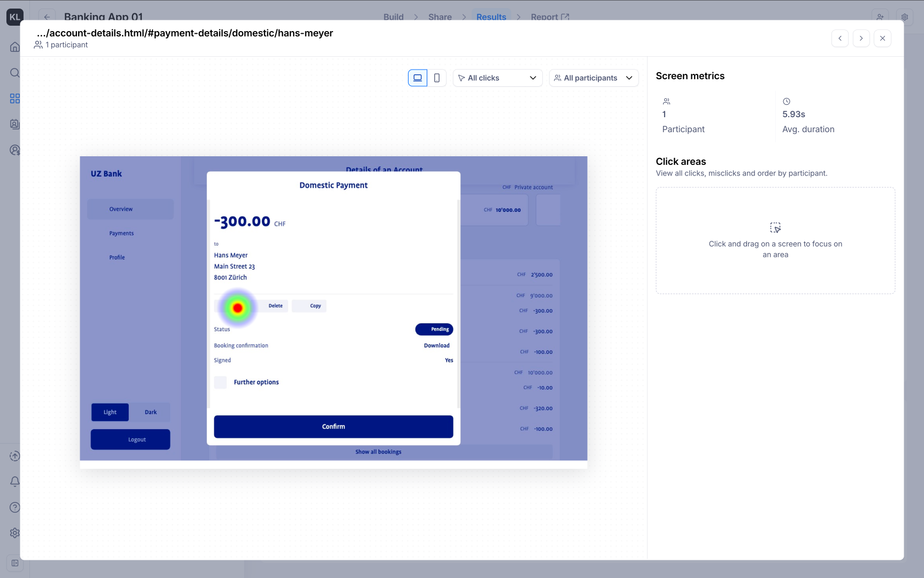924x578 pixels.
Task: Click the click-area selection icon in the panel
Action: click(x=775, y=227)
